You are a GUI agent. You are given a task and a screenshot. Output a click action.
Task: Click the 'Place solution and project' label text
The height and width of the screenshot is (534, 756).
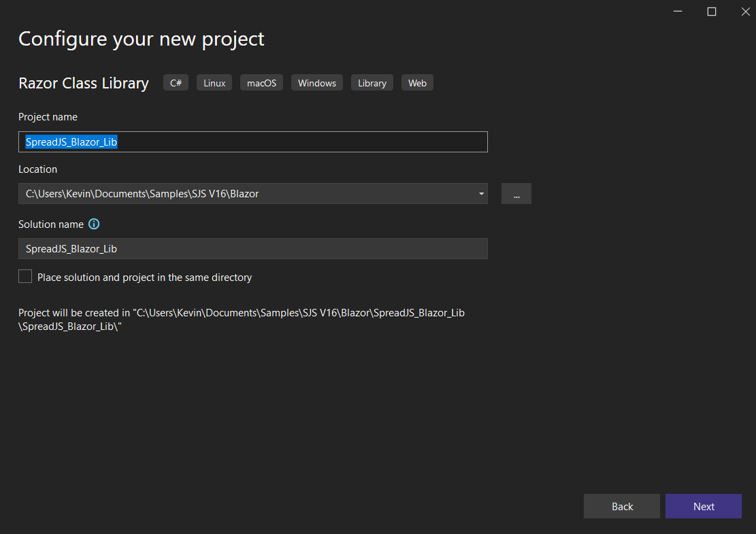(144, 278)
